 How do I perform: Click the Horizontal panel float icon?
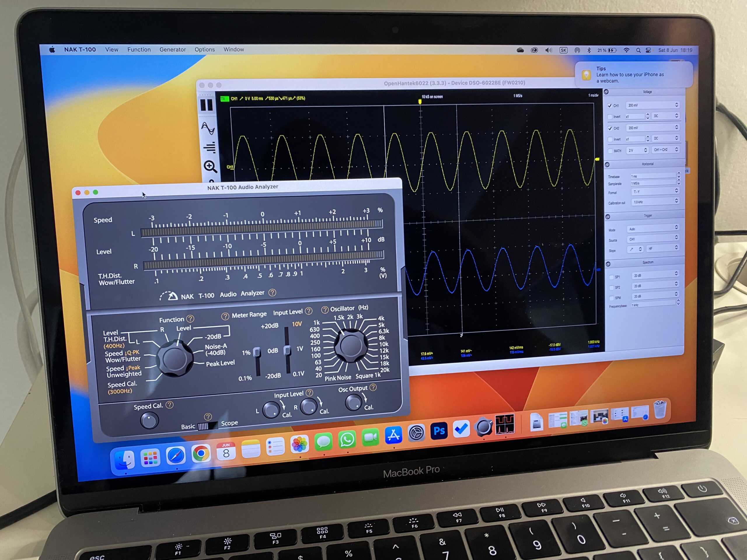607,165
